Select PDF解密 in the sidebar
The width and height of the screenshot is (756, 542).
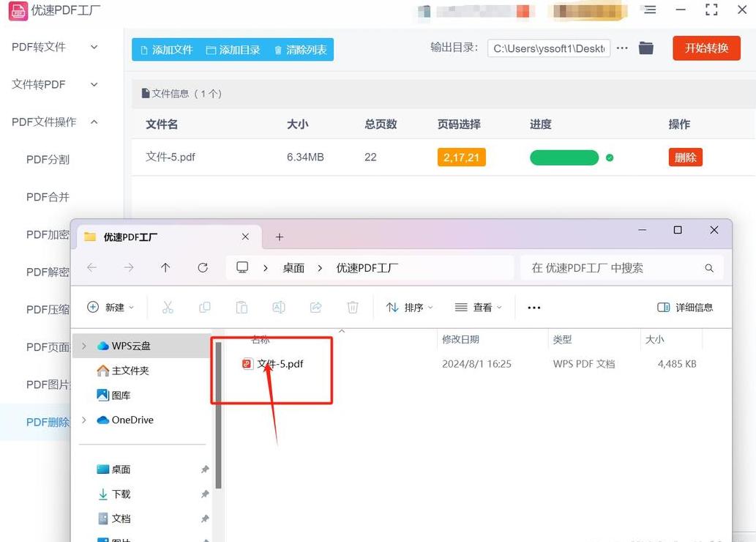[48, 272]
